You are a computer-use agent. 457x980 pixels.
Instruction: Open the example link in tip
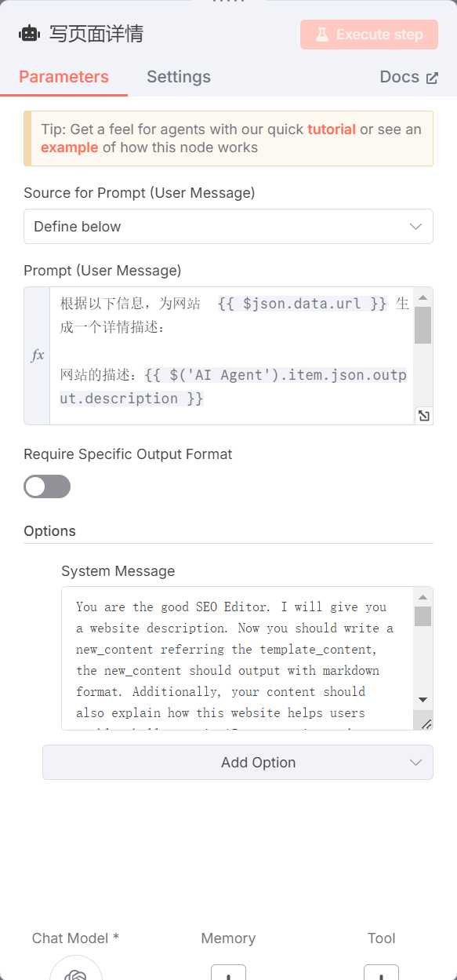70,148
